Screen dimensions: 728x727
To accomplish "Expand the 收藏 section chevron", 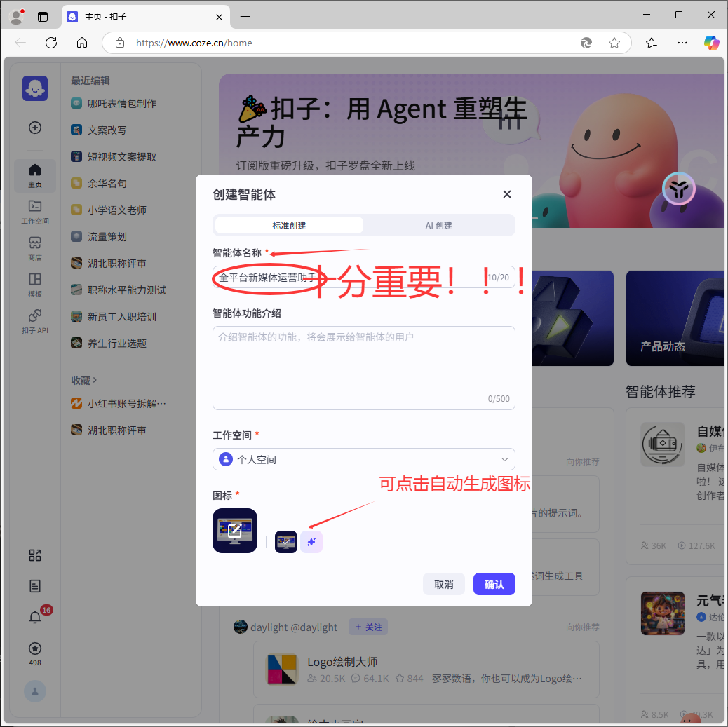I will click(x=95, y=380).
